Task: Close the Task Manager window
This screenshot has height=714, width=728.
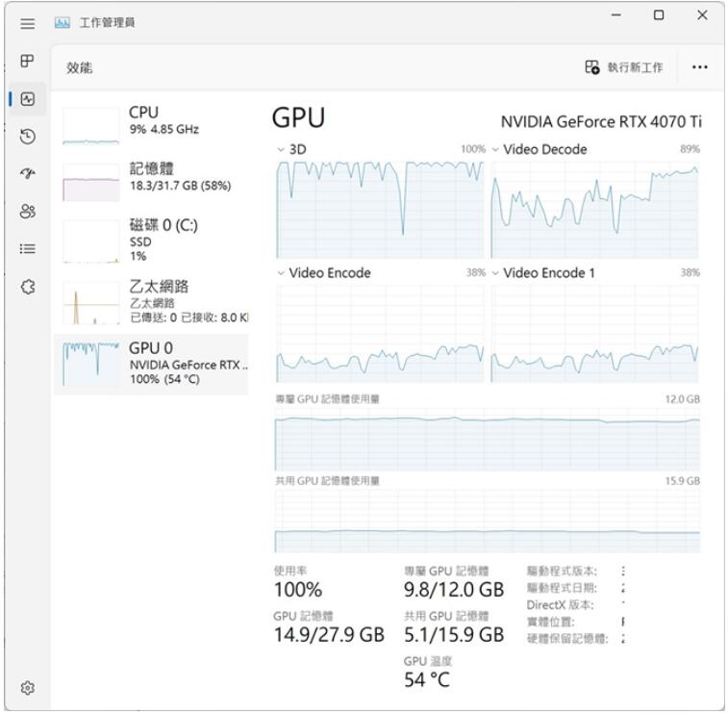Action: [702, 14]
